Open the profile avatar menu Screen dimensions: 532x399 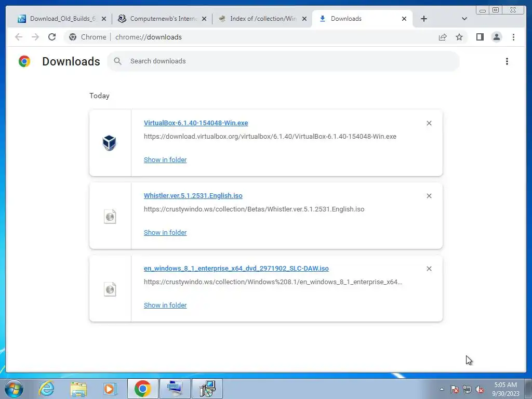tap(496, 37)
